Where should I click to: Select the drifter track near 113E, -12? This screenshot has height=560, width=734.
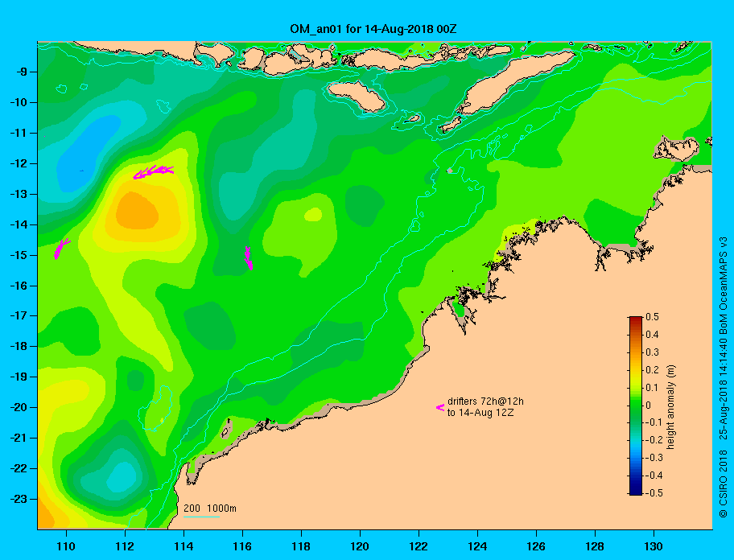tap(154, 171)
